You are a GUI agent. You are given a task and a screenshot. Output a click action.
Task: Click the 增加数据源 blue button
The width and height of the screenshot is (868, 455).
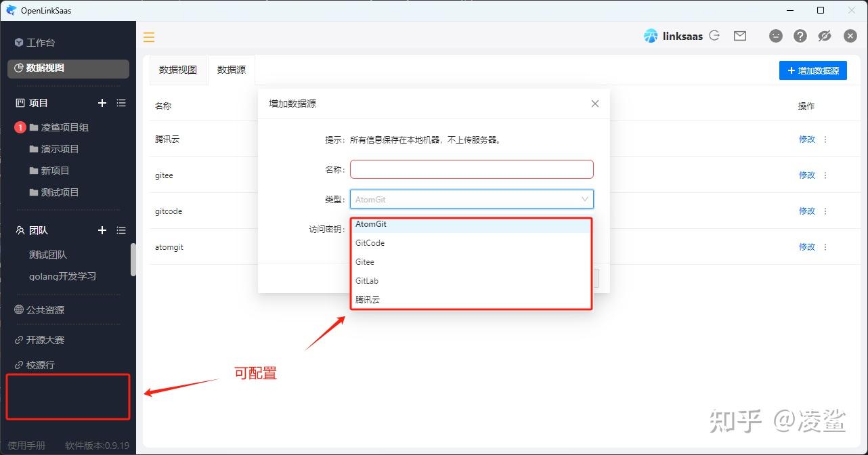[812, 70]
